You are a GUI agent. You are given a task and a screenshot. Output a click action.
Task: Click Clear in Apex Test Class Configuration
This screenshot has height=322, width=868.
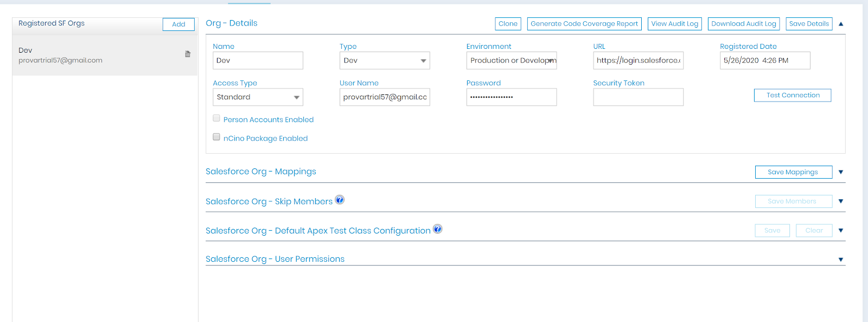(814, 231)
